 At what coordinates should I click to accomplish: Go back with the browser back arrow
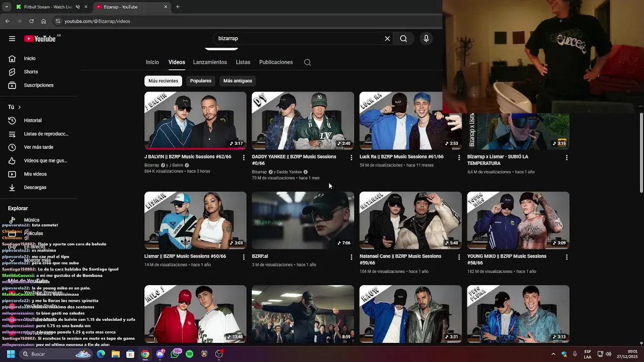pyautogui.click(x=8, y=21)
